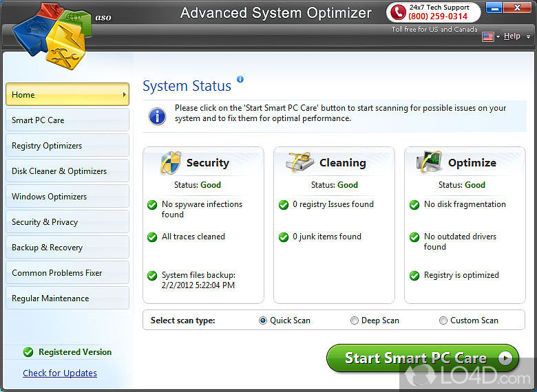
Task: Click the Security shield icon
Action: click(169, 163)
